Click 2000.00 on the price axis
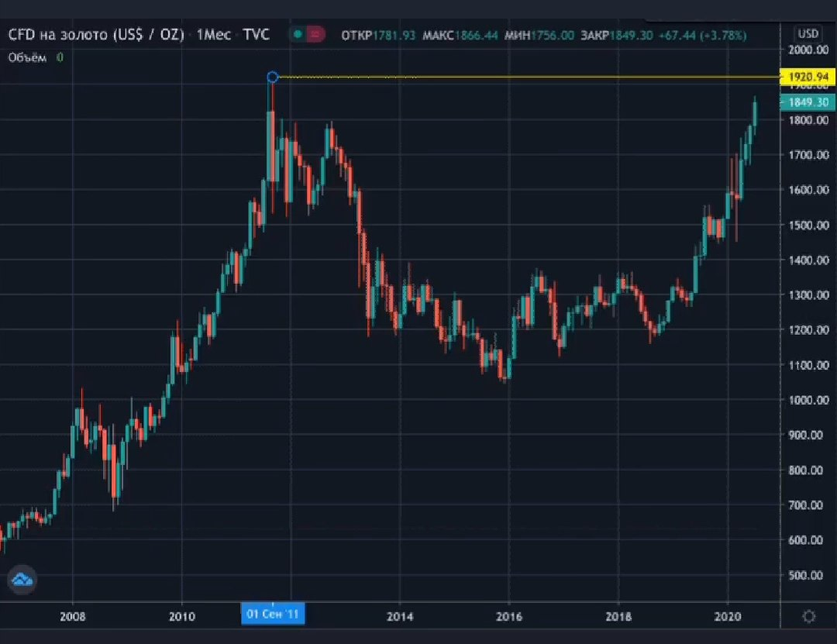The image size is (837, 644). point(808,50)
